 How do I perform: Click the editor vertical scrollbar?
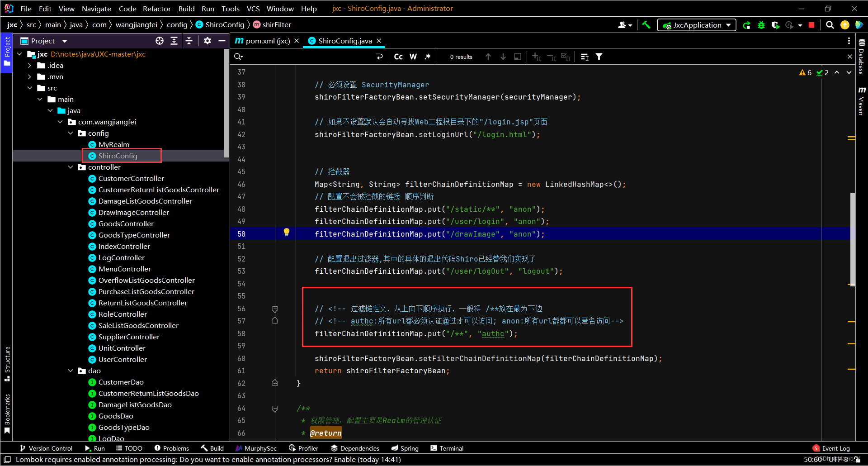pos(853,240)
